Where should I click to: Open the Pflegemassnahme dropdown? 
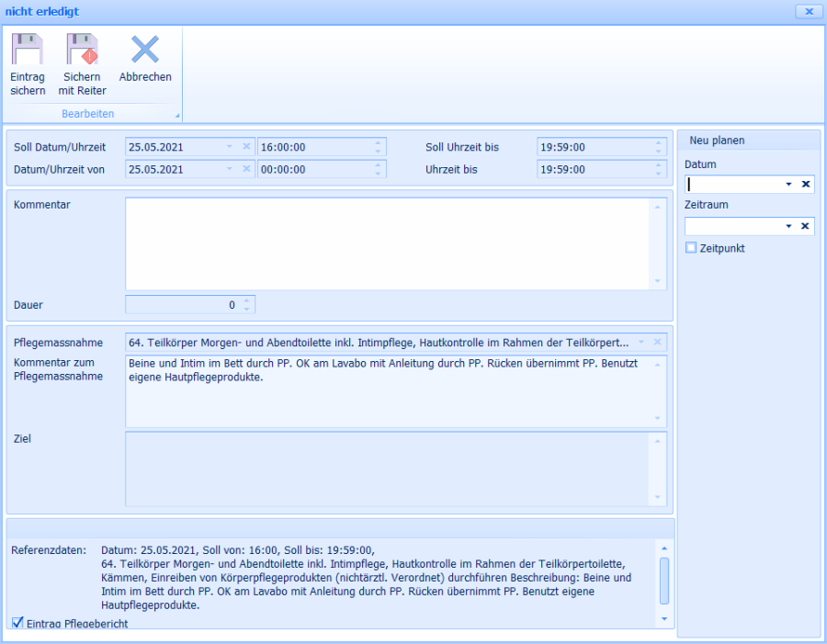coord(640,343)
